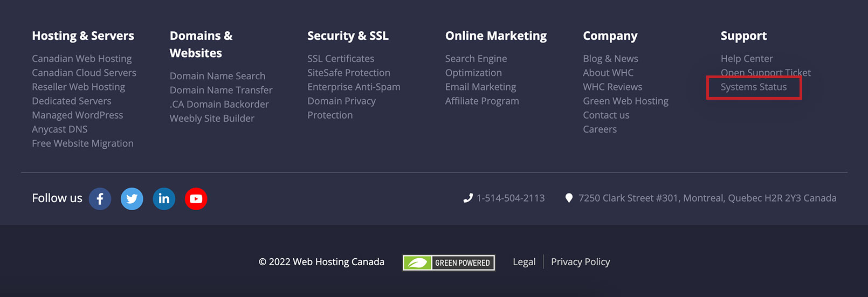Image resolution: width=868 pixels, height=297 pixels.
Task: Open the Facebook social icon
Action: coord(100,199)
